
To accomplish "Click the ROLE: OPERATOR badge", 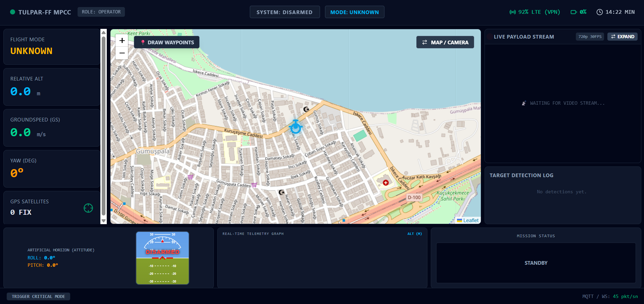I will [101, 12].
